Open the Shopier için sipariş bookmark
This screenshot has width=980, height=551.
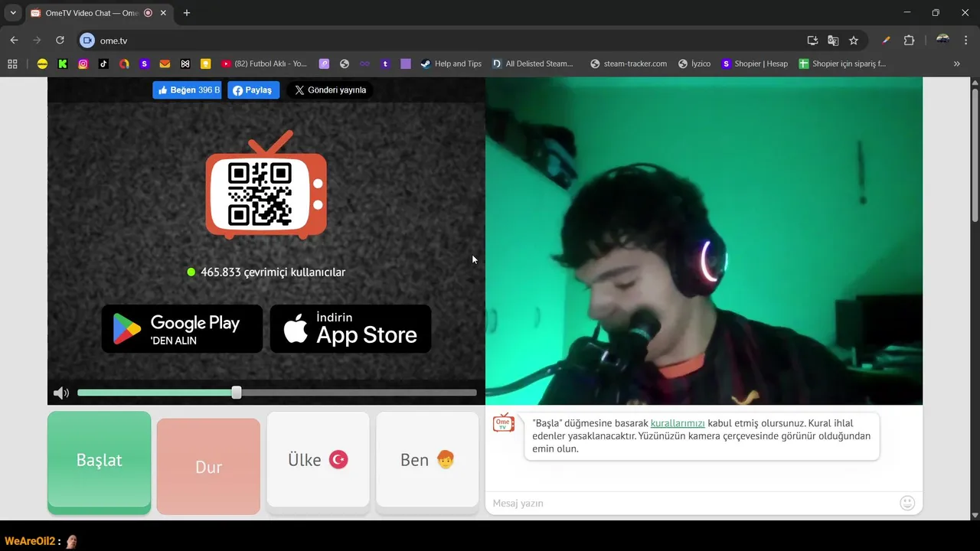pos(842,64)
